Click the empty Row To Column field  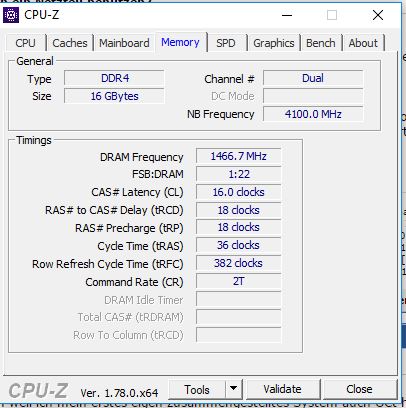click(x=239, y=335)
